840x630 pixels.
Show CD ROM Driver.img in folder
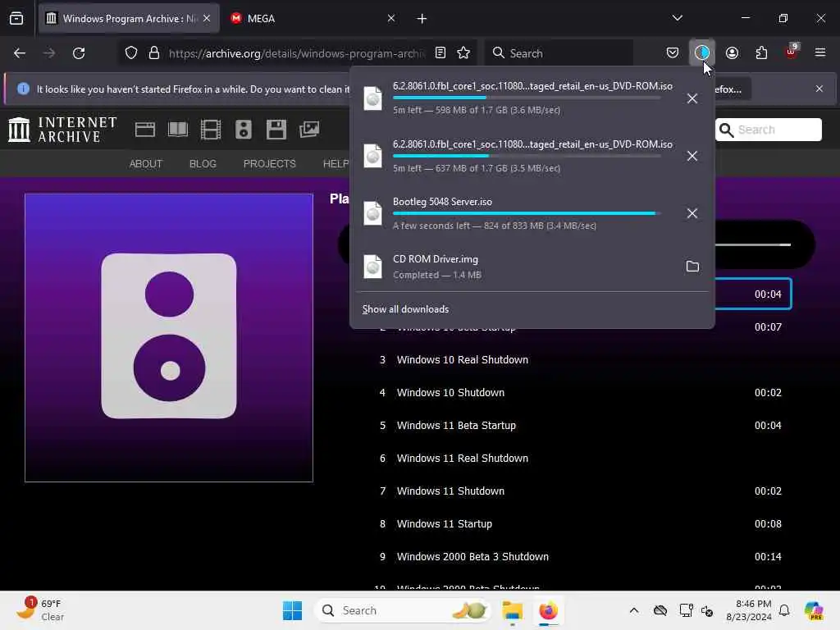coord(692,267)
